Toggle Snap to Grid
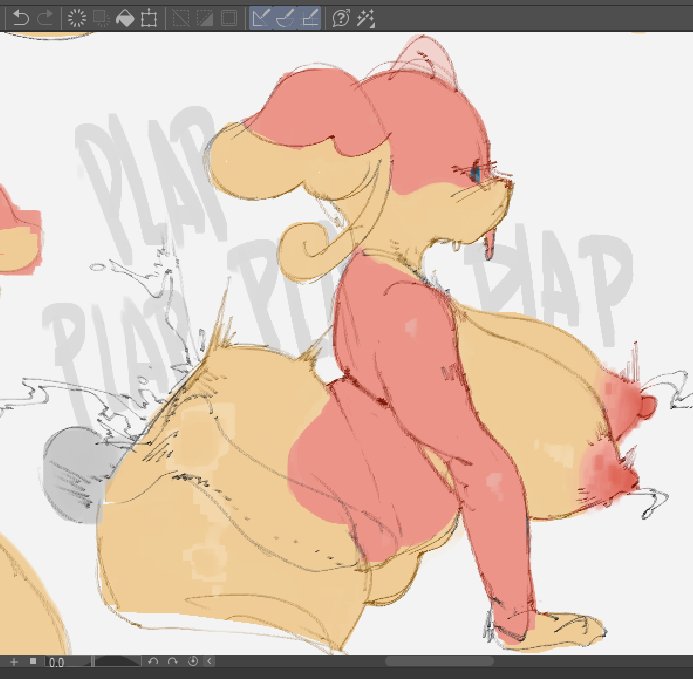The image size is (693, 679). (x=310, y=18)
